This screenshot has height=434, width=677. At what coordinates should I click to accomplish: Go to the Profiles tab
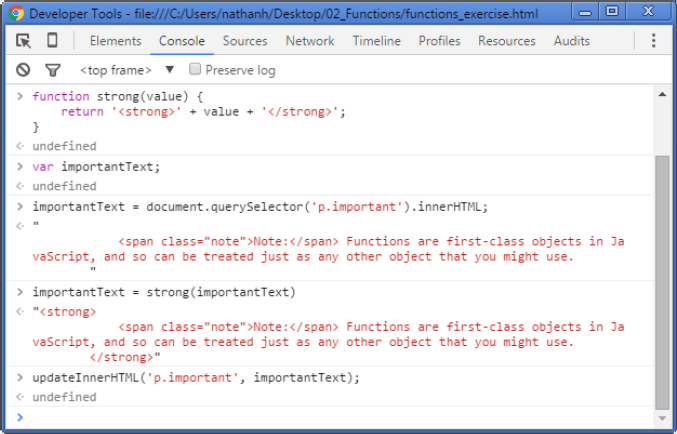click(440, 41)
